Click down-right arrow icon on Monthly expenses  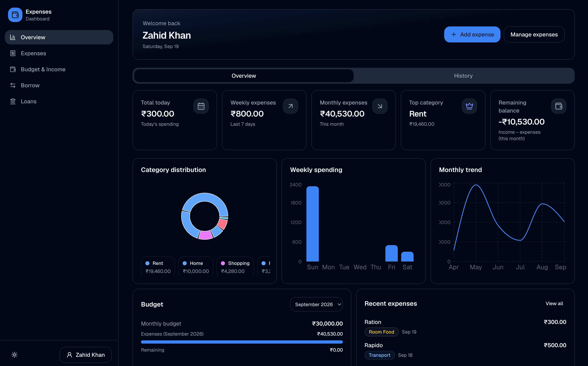[x=380, y=106]
